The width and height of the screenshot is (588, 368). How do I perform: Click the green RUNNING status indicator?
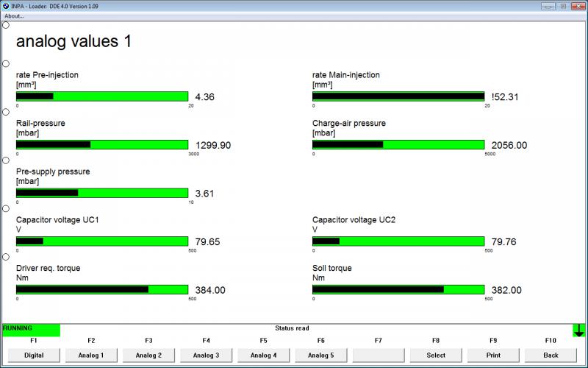(31, 330)
